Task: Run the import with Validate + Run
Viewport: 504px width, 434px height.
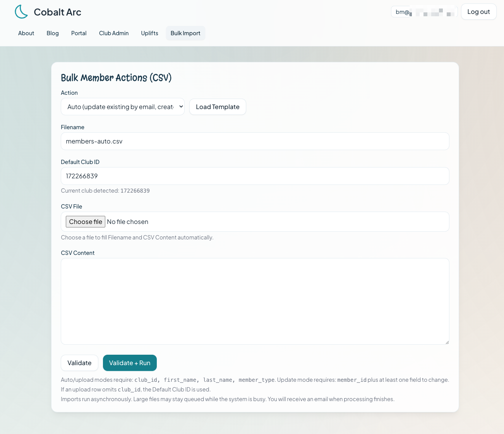Action: (130, 363)
